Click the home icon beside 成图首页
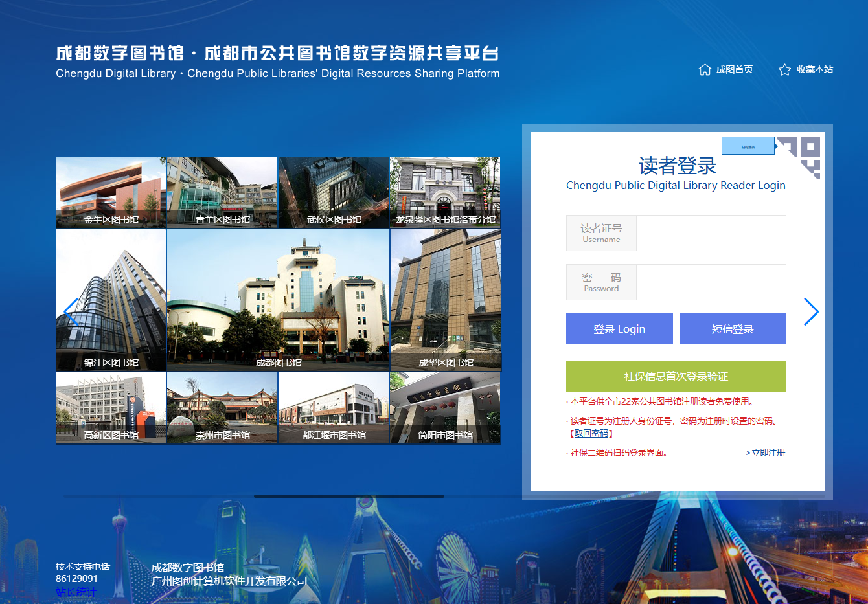868x604 pixels. (705, 69)
